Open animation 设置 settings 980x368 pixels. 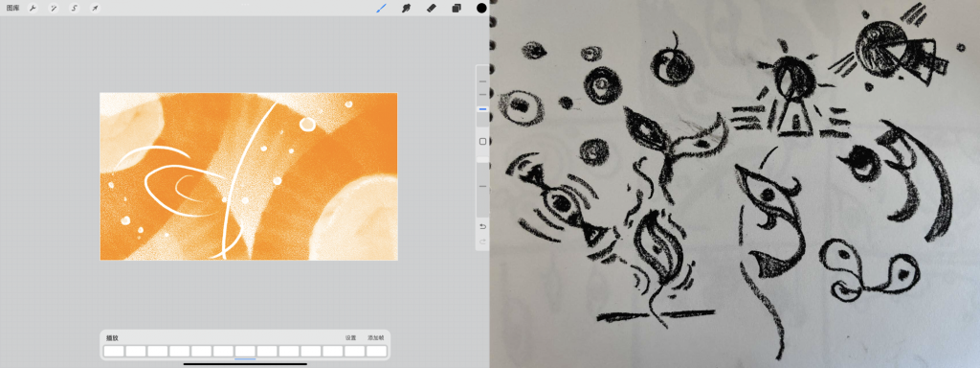[x=350, y=338]
